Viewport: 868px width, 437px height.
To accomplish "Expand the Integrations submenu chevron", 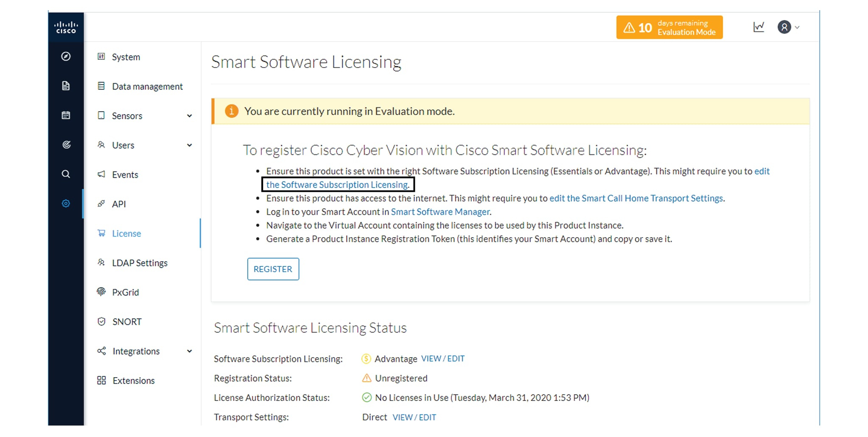I will [190, 351].
